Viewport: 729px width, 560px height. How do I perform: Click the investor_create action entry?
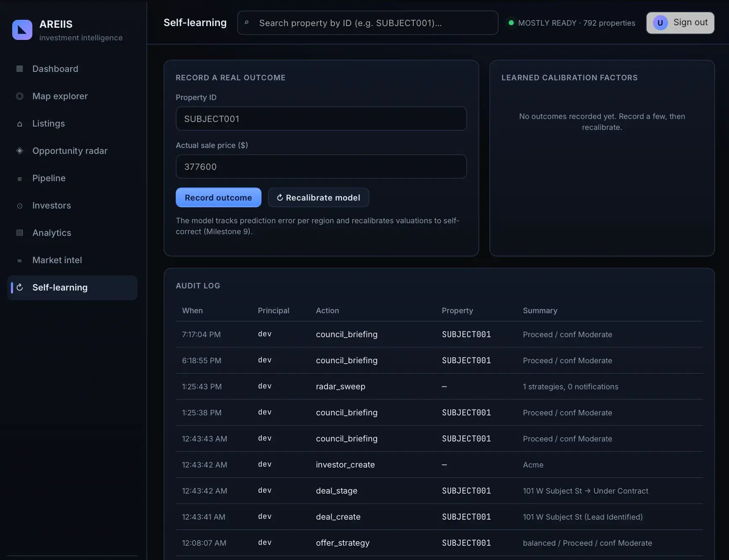tap(345, 465)
